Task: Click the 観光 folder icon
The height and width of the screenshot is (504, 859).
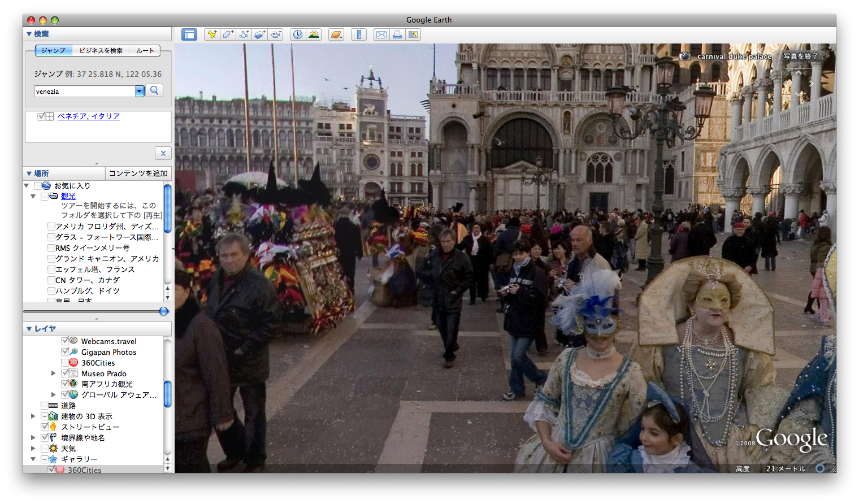Action: click(x=53, y=196)
